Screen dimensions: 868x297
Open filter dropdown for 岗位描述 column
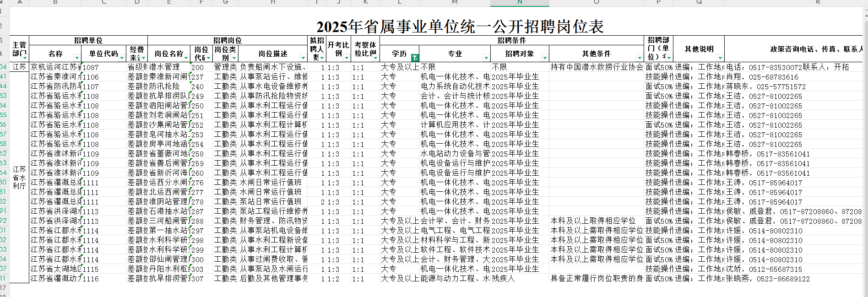tap(303, 58)
